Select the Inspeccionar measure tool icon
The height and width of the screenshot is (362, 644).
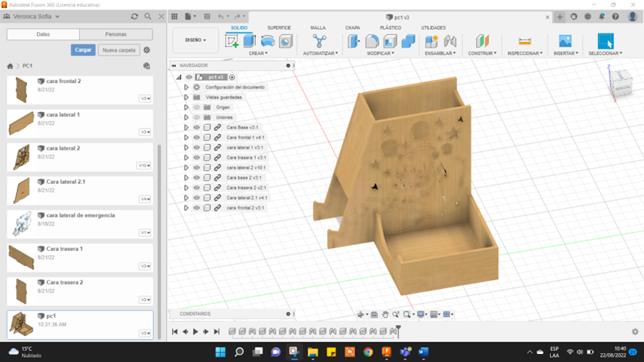[x=525, y=41]
